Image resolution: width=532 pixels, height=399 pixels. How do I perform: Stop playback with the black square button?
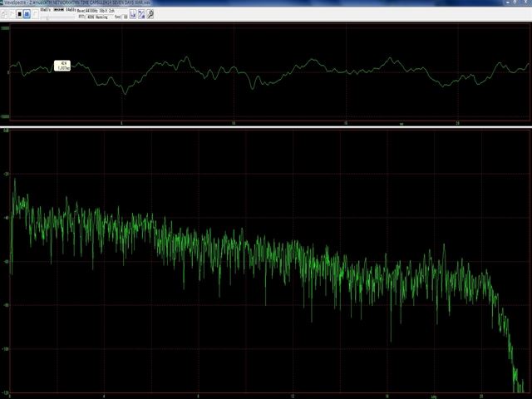(x=20, y=14)
